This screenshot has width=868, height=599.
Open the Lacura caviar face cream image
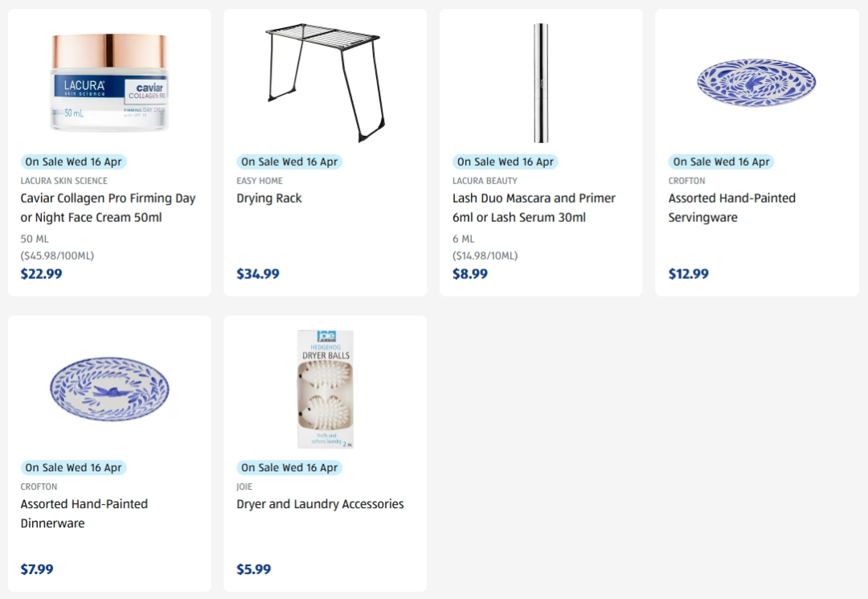(109, 83)
